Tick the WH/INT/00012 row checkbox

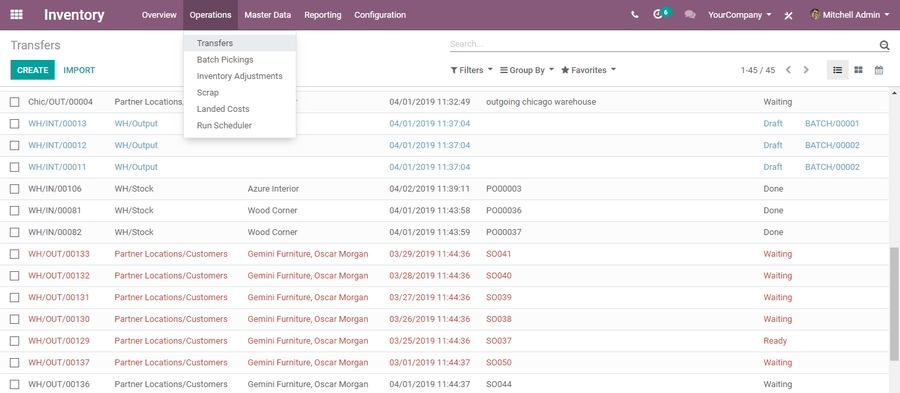14,146
